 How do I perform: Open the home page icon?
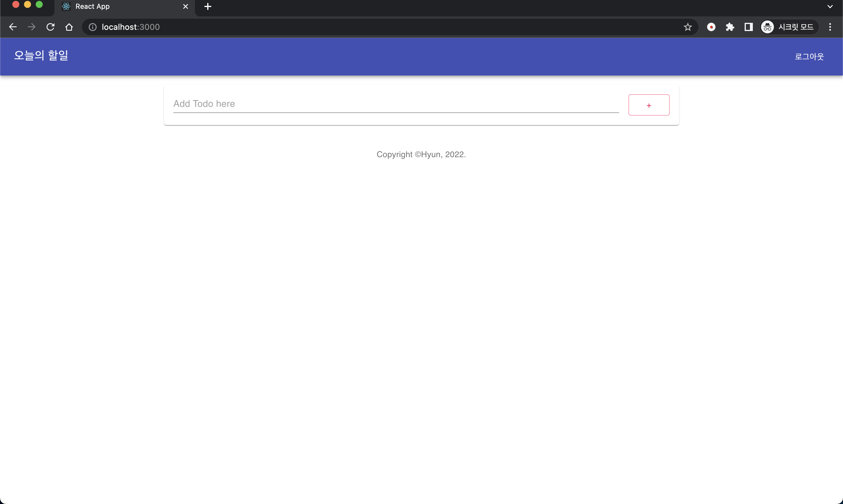(x=69, y=27)
